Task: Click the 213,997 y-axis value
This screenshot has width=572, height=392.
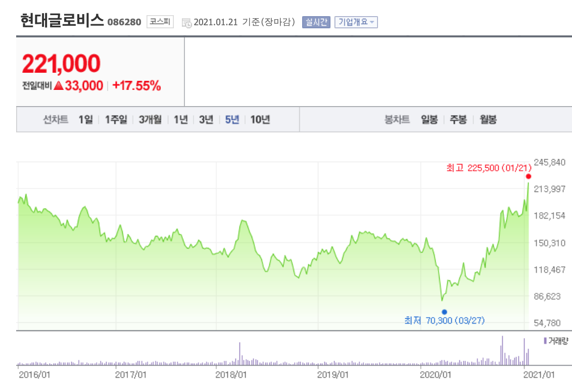Action: click(549, 189)
